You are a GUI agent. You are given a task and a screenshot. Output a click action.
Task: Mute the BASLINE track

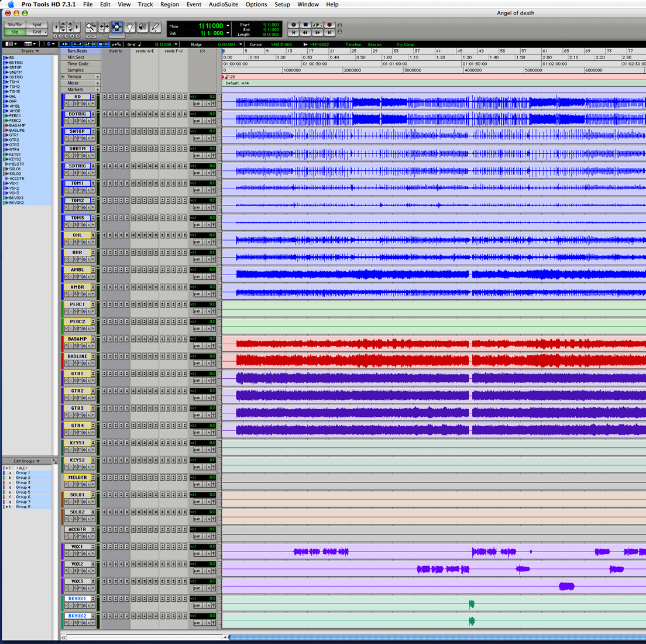click(80, 363)
